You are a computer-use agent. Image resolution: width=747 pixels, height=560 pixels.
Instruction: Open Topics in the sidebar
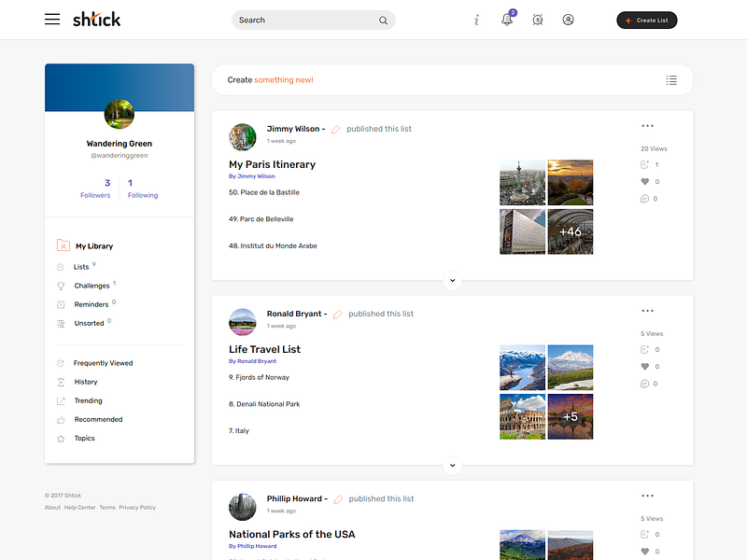(84, 438)
